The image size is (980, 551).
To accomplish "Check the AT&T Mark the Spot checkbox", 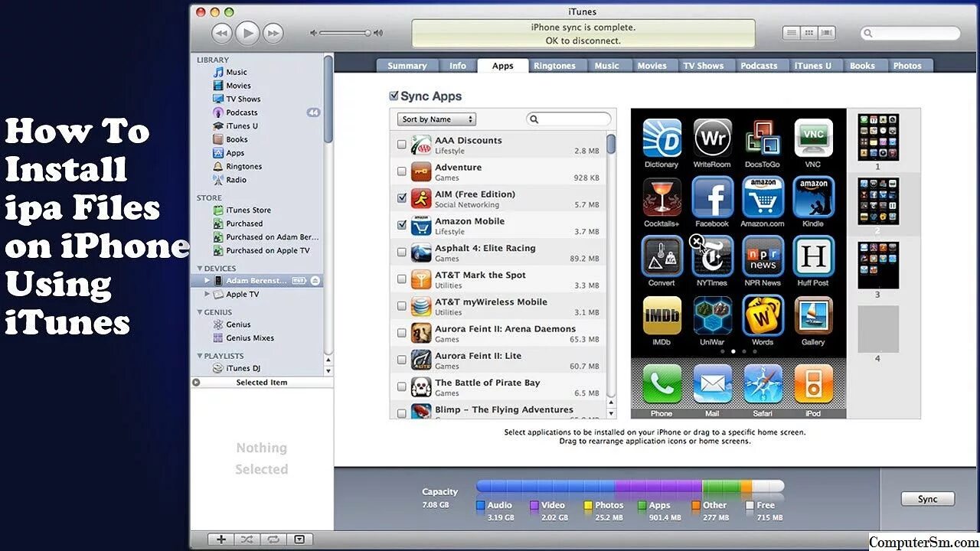I will (x=402, y=279).
